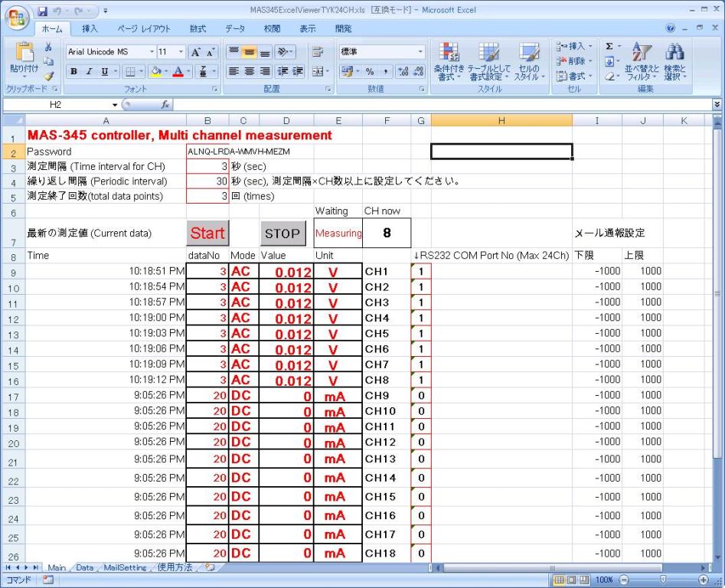The height and width of the screenshot is (588, 725).
Task: Click the STOP button
Action: pyautogui.click(x=282, y=234)
